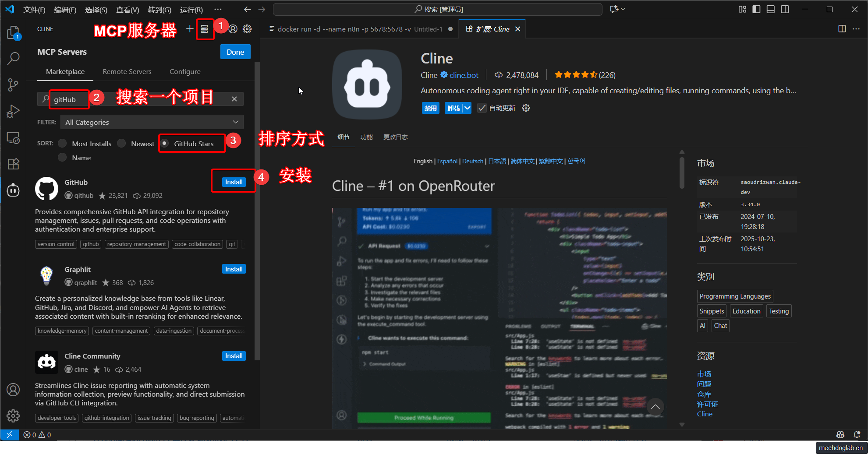Click the MCP marketplace search field
This screenshot has width=868, height=454.
(140, 99)
